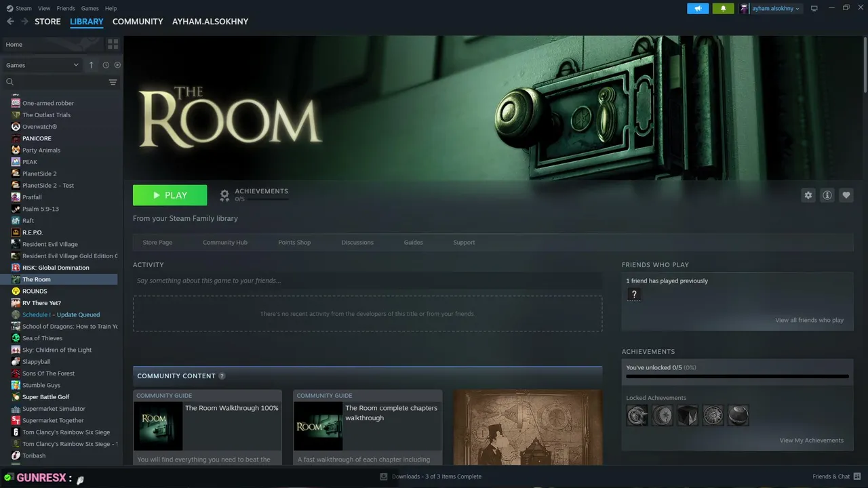Open the Discussions link
Viewport: 868px width, 488px height.
(357, 243)
